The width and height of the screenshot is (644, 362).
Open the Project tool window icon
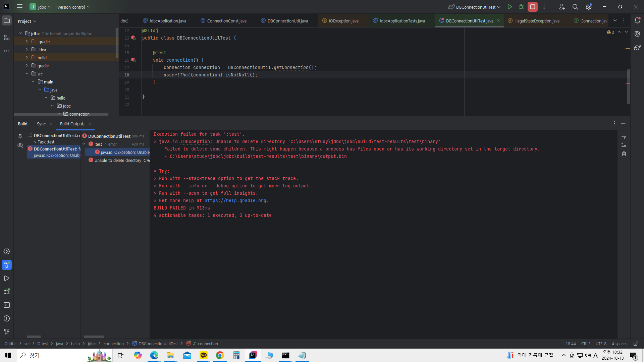[7, 20]
